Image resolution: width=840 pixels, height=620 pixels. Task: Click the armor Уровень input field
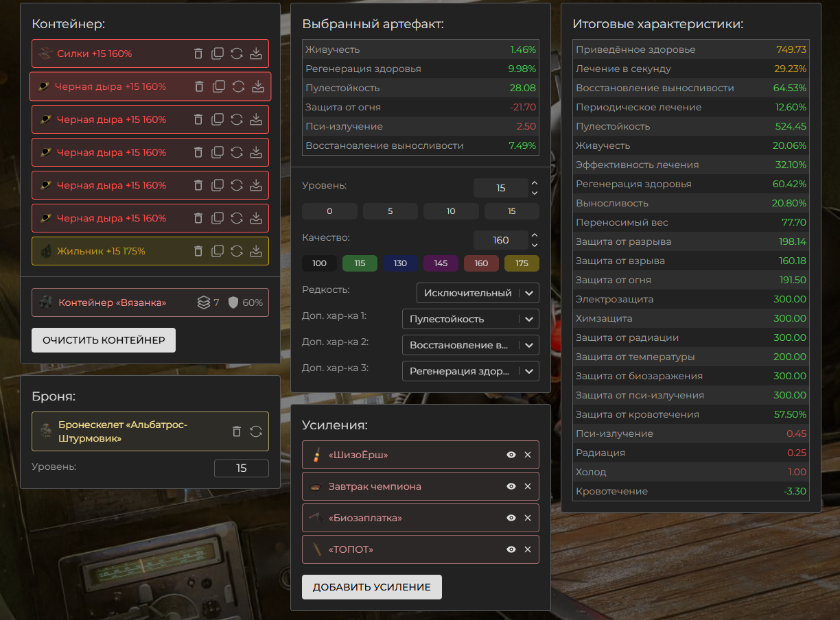[242, 468]
